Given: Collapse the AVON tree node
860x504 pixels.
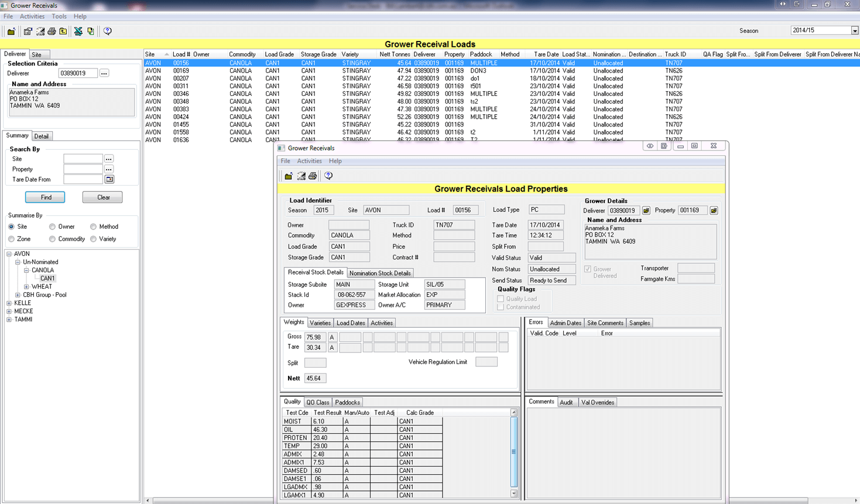Looking at the screenshot, I should [x=9, y=254].
